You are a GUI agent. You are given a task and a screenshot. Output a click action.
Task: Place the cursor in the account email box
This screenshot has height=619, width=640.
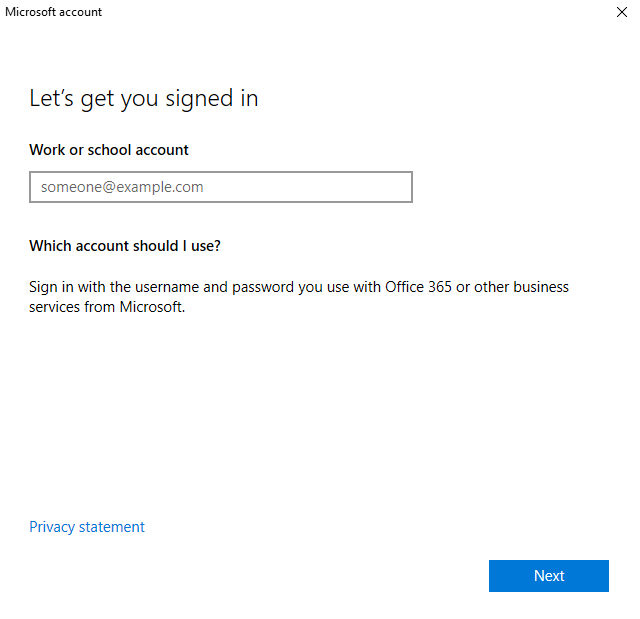[221, 187]
